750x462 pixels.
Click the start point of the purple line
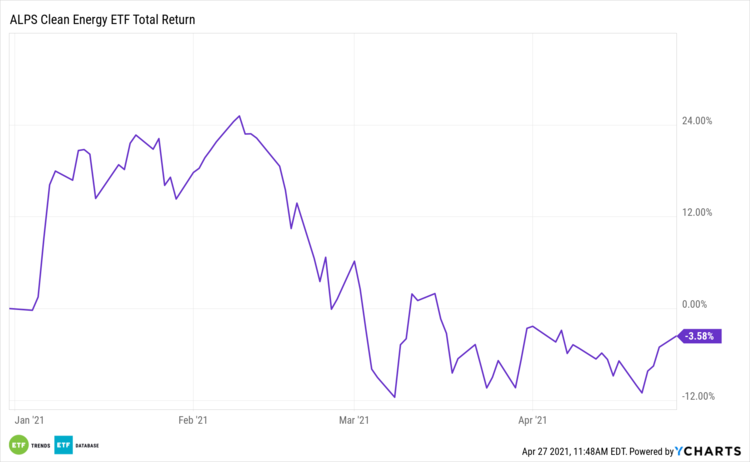10,308
